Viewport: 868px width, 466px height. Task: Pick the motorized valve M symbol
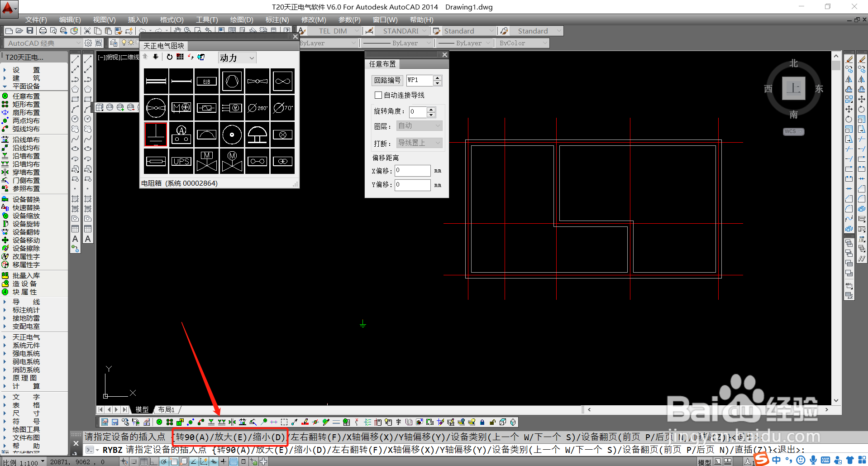tap(206, 161)
